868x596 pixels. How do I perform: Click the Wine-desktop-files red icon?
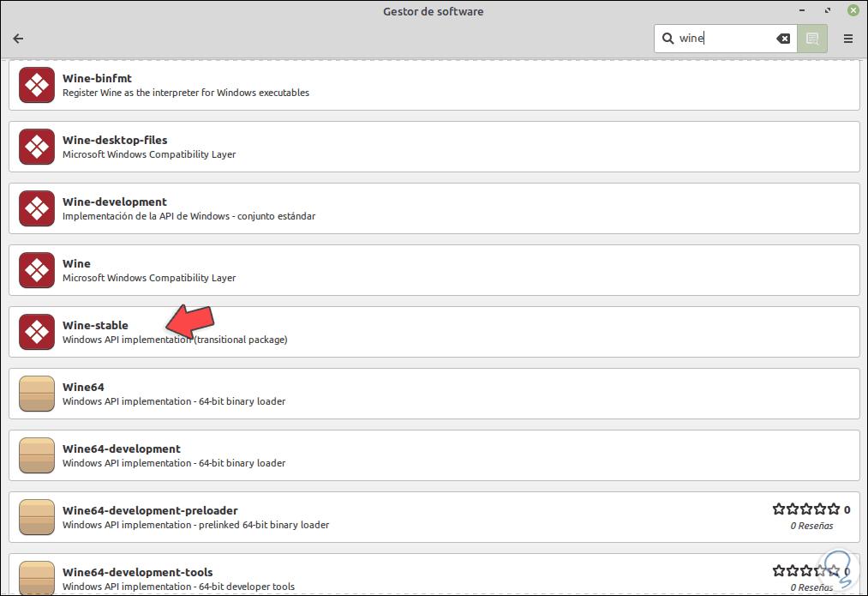coord(37,147)
